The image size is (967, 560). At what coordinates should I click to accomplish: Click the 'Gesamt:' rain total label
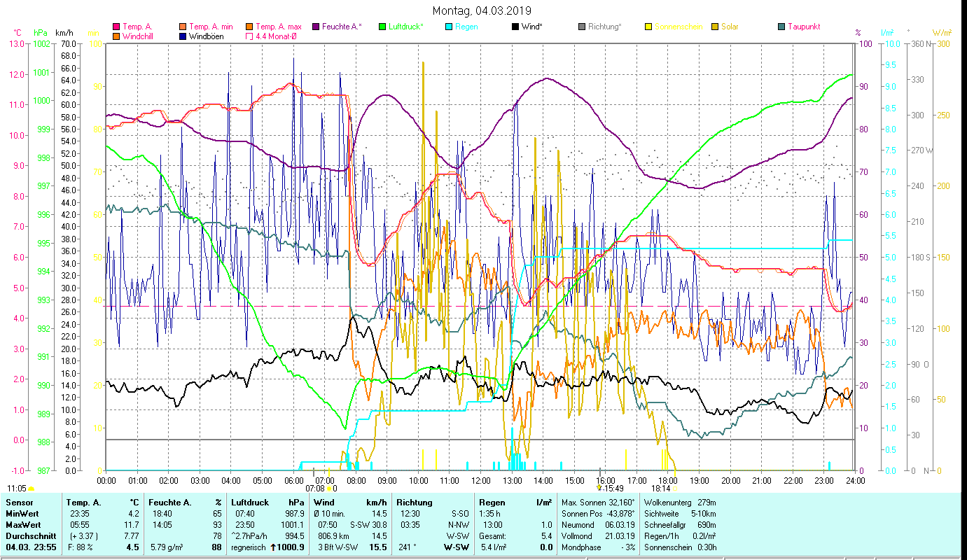point(493,536)
